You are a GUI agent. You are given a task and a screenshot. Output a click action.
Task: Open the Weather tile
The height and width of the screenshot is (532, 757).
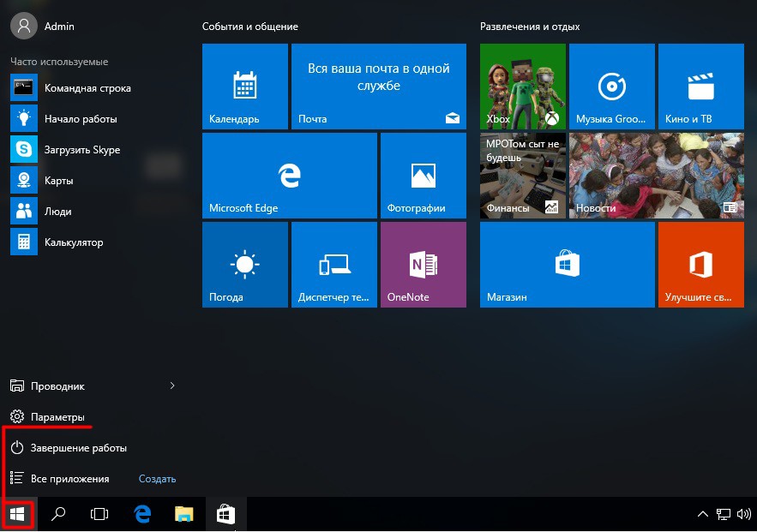click(245, 265)
